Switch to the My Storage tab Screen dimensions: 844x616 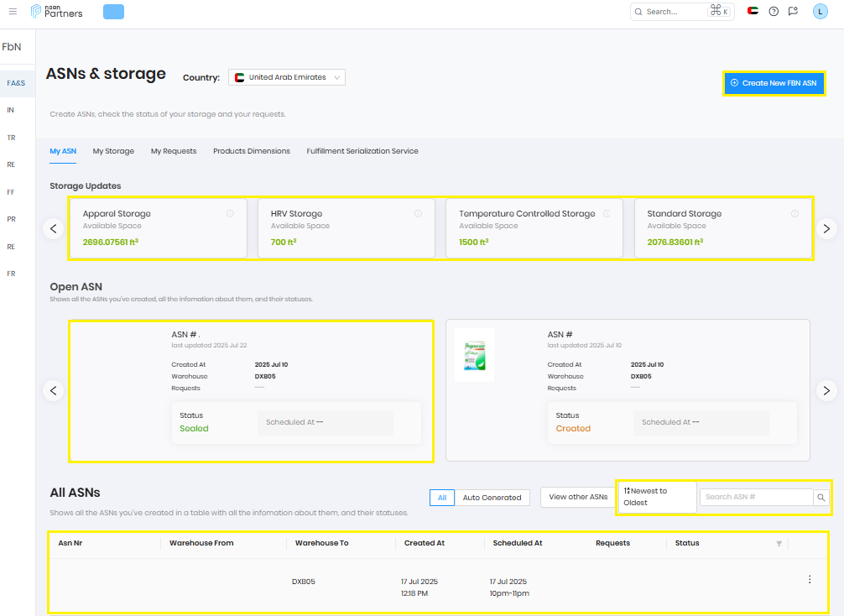point(113,151)
